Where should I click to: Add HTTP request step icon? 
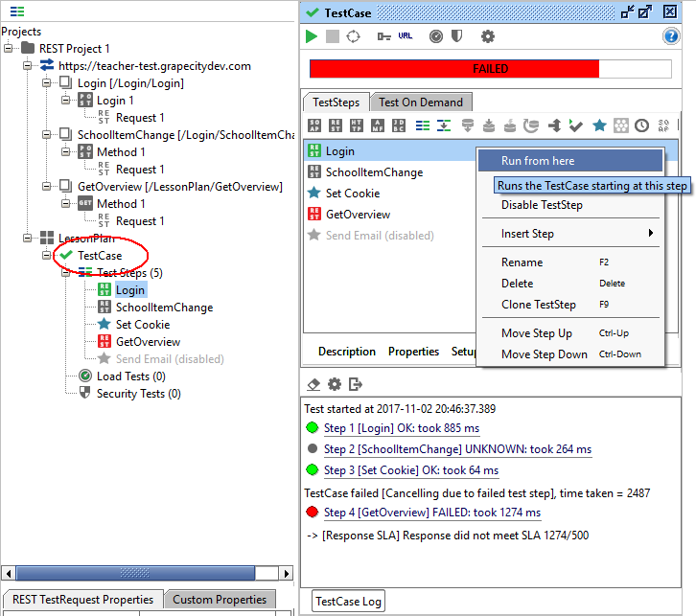(357, 125)
